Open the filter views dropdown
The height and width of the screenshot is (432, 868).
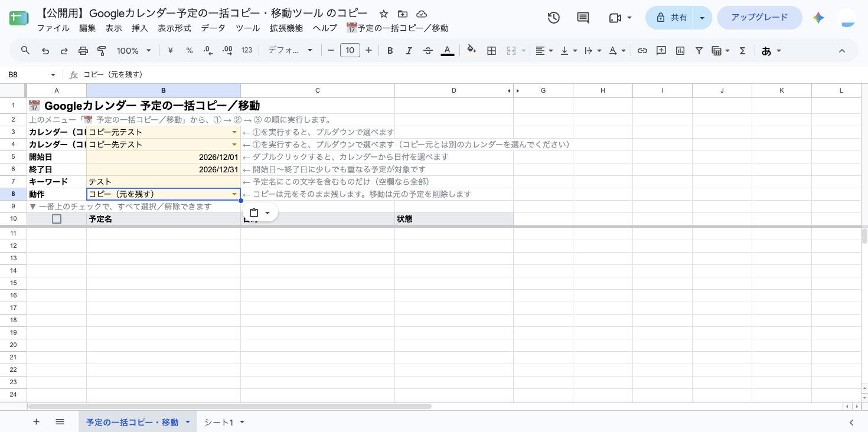(720, 51)
